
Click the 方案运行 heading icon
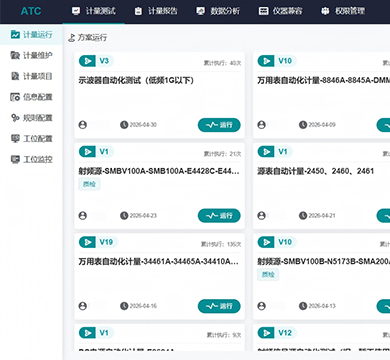71,38
